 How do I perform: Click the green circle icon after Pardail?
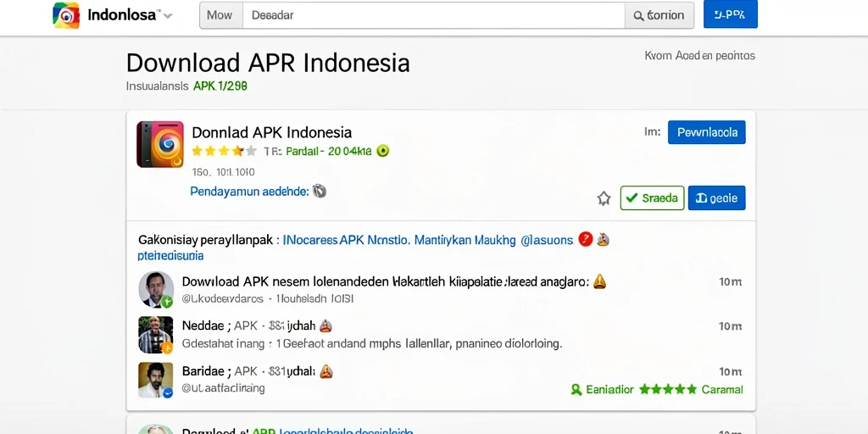pos(383,151)
